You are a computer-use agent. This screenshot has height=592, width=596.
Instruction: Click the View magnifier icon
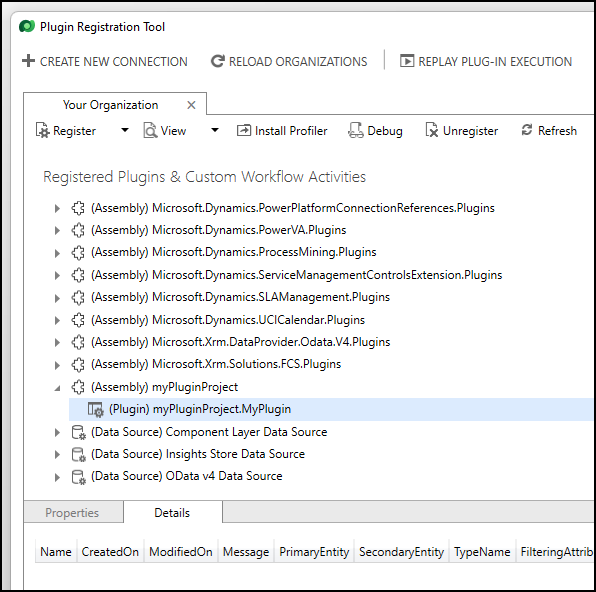(x=150, y=130)
